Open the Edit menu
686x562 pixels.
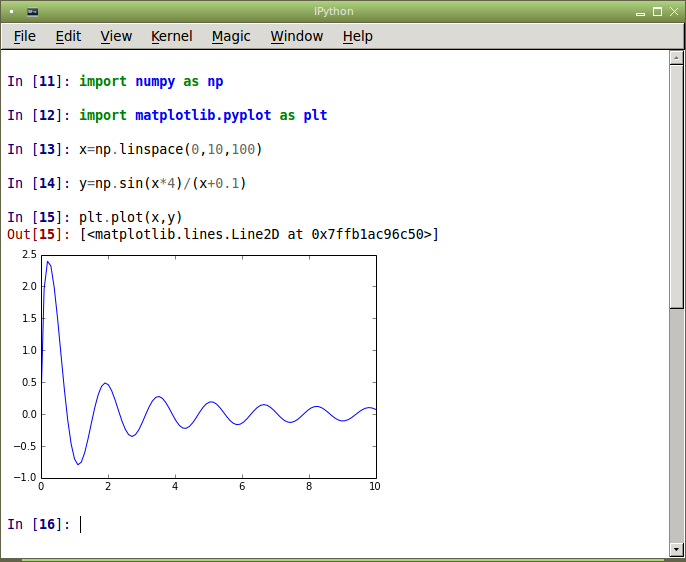(x=68, y=36)
